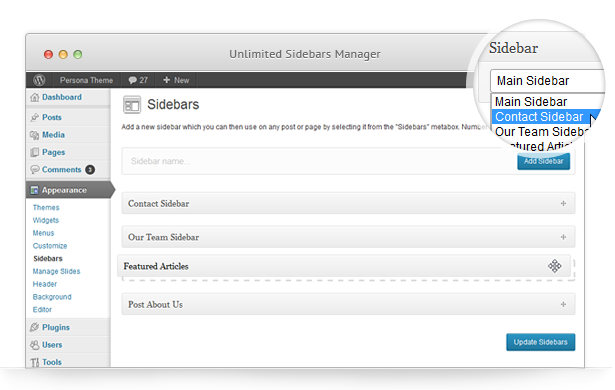The height and width of the screenshot is (390, 615).
Task: Click the green zoom window button
Action: (78, 55)
